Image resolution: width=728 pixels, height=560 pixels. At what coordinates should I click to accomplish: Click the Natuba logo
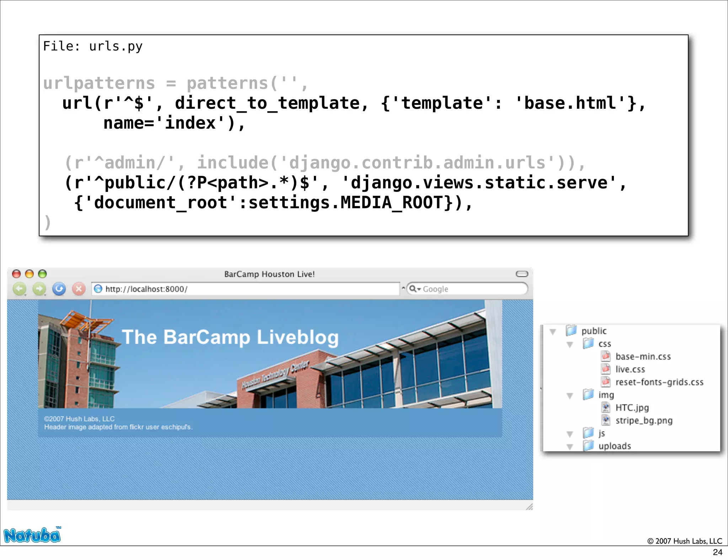point(32,535)
